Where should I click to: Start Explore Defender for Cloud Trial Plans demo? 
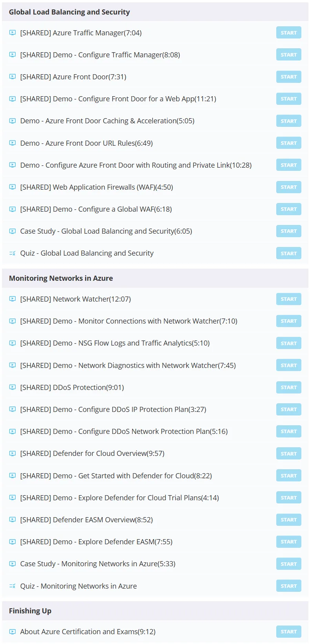[x=289, y=498]
